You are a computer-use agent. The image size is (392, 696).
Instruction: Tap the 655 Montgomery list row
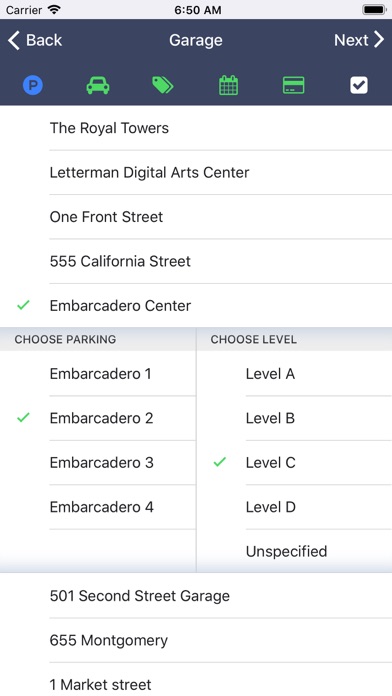(196, 640)
